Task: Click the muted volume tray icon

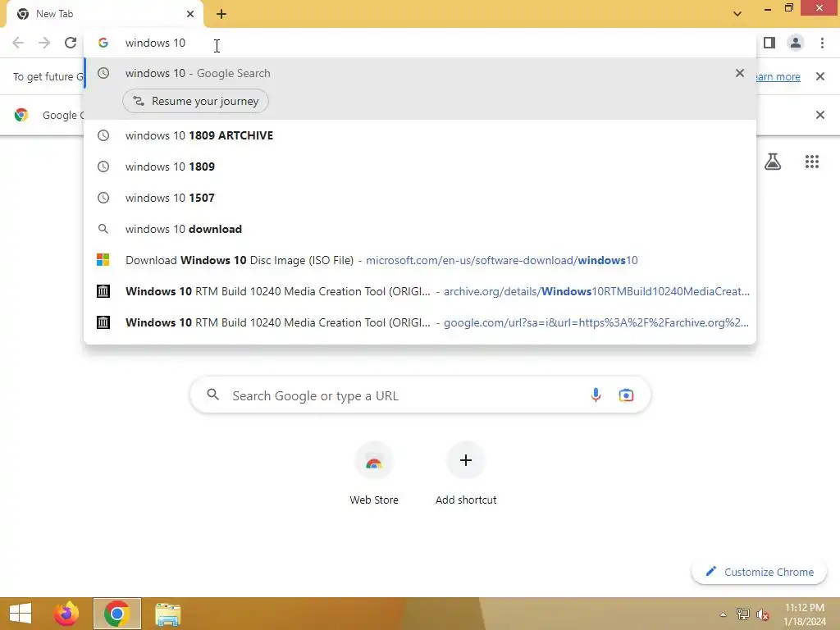Action: coord(763,614)
